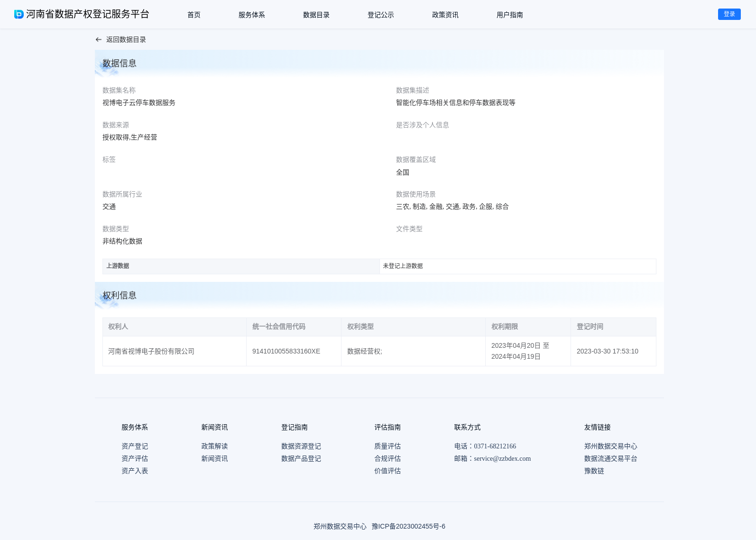Click the back arrow icon
This screenshot has width=756, height=540.
click(99, 40)
